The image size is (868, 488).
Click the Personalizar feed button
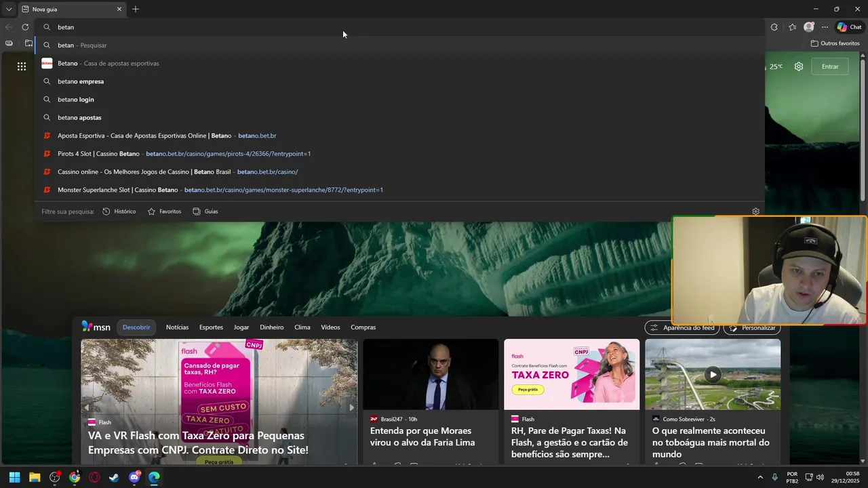click(x=752, y=328)
